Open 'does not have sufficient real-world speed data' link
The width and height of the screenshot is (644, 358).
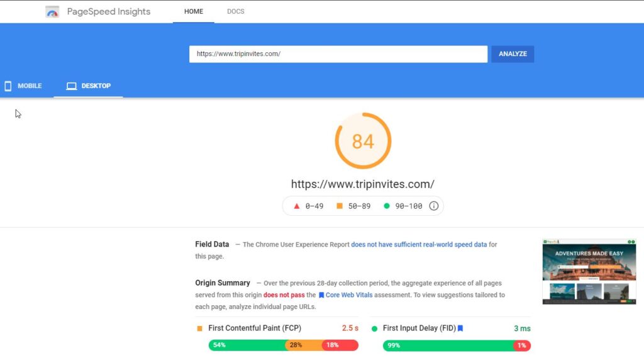click(x=419, y=245)
